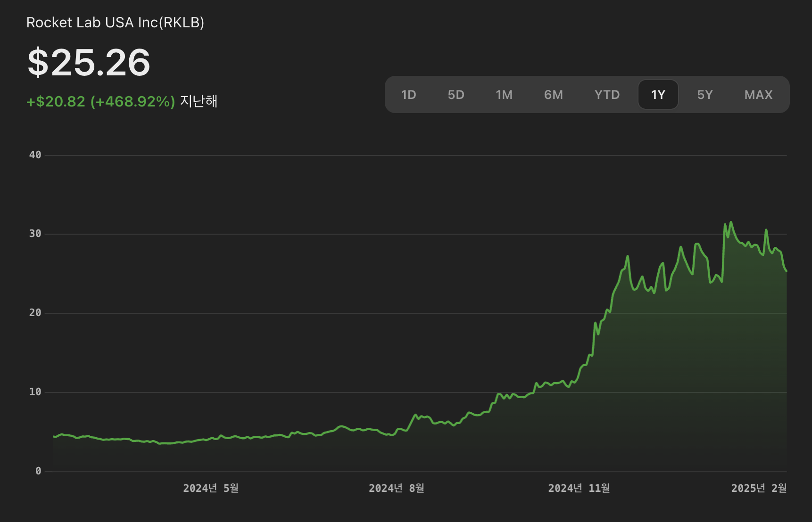Choose the 6M chart period
Screen dimensions: 812x522
click(x=553, y=95)
